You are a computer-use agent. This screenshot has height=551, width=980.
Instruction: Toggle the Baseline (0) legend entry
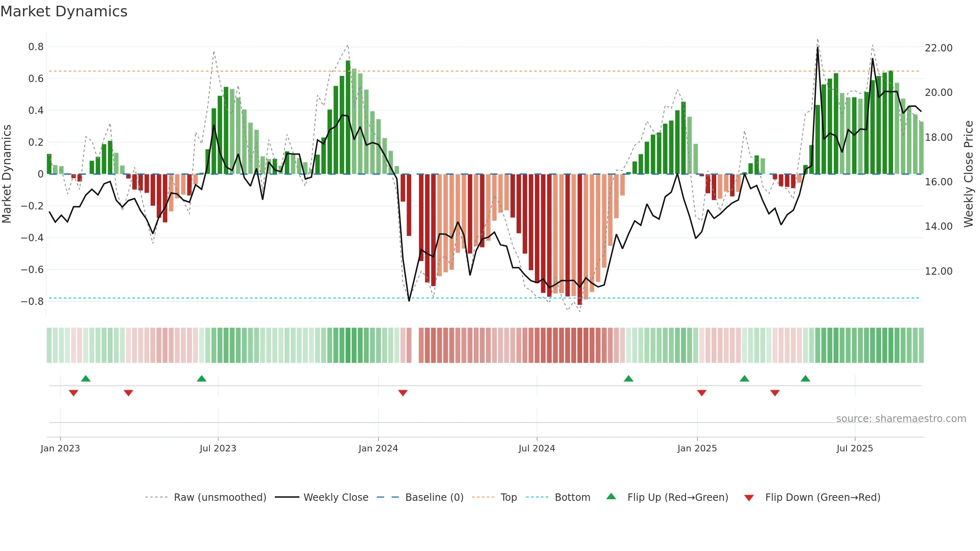pos(434,497)
